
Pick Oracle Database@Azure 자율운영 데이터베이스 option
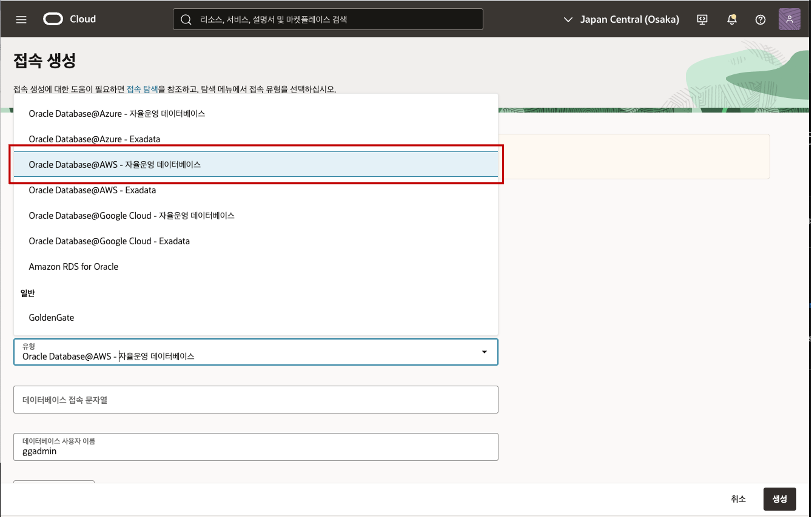(117, 114)
